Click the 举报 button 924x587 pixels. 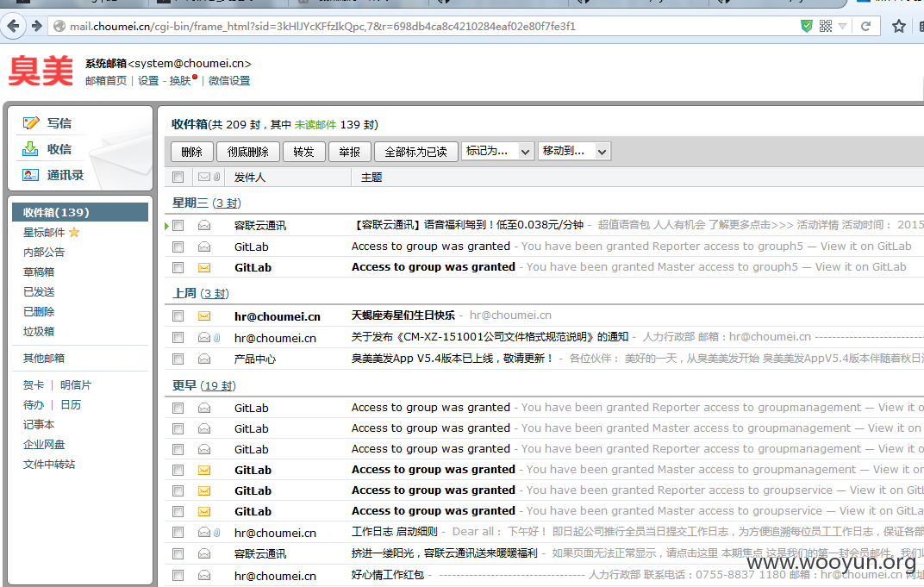click(x=349, y=152)
